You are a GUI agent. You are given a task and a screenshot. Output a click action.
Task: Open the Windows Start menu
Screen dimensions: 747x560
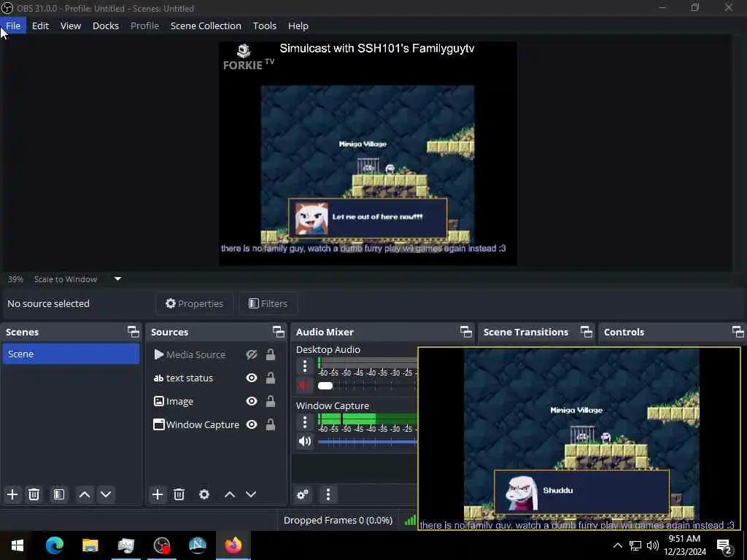[18, 545]
